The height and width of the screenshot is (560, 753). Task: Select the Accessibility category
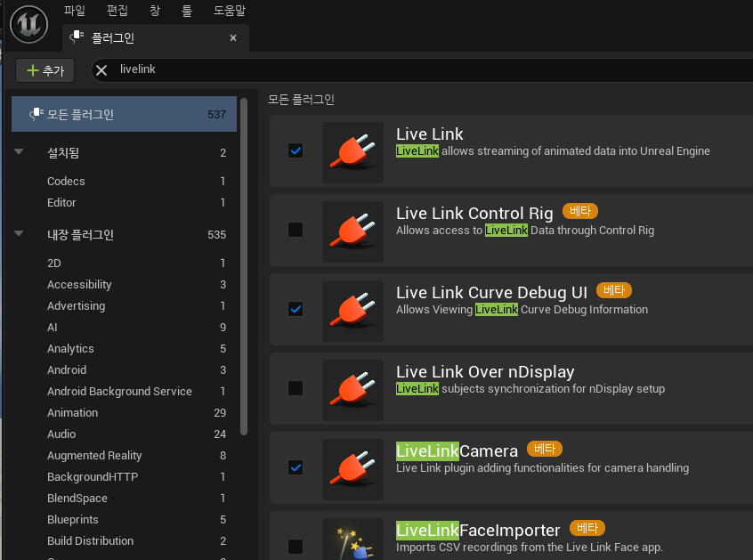[124, 284]
